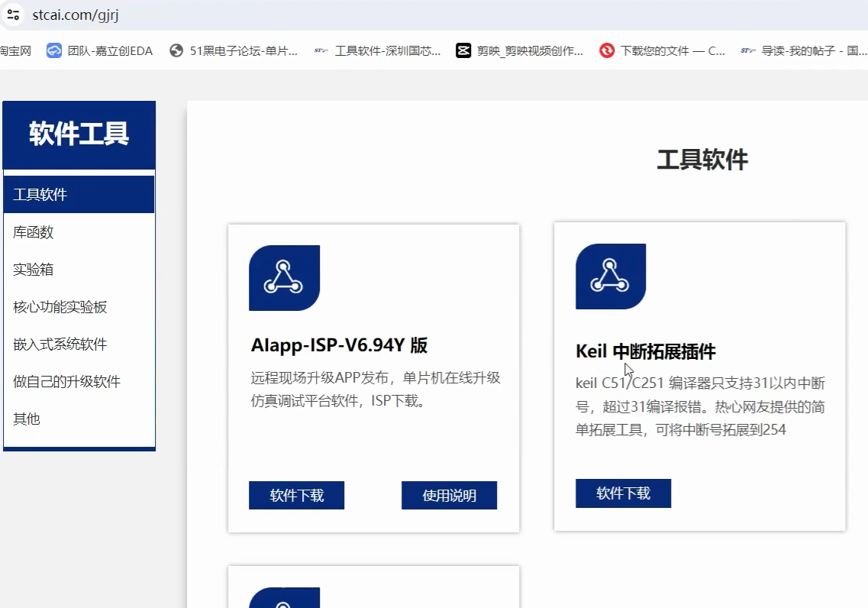
Task: Open 库函数 in the sidebar menu
Action: coord(79,232)
